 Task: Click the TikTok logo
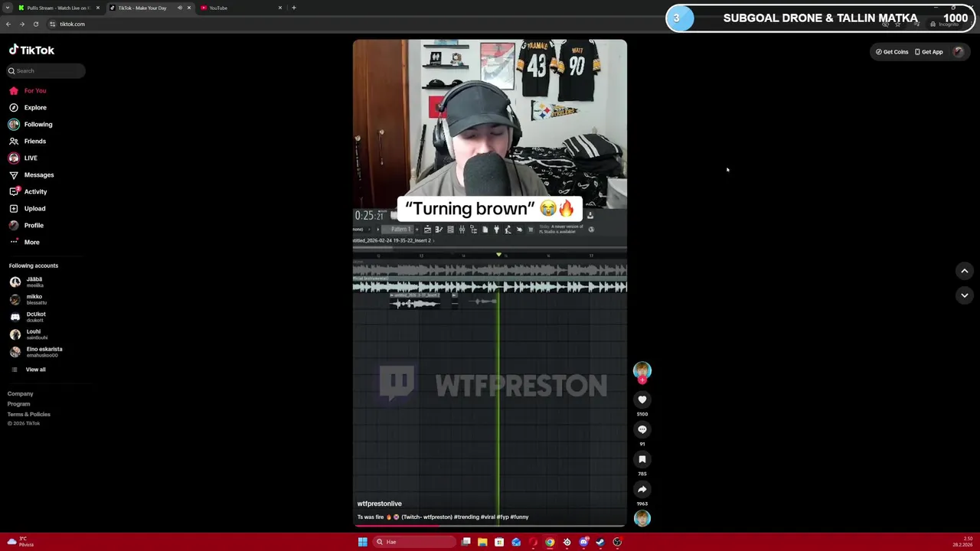coord(31,50)
